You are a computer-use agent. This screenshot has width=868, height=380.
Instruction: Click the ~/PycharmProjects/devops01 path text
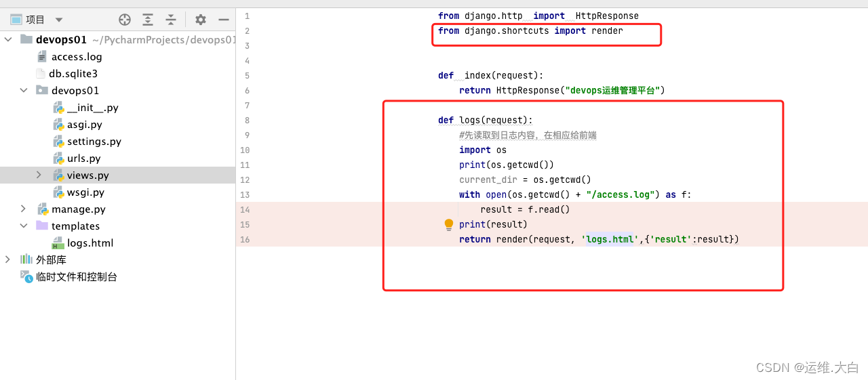(164, 39)
